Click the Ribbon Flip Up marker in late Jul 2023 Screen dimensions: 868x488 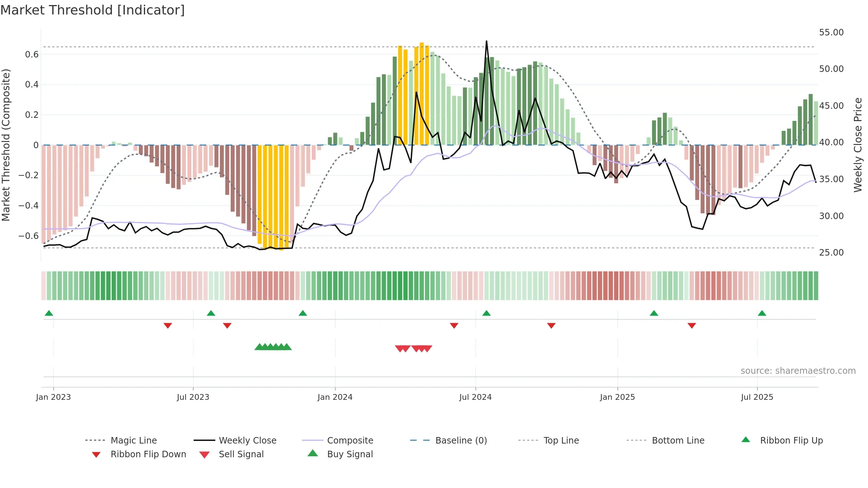[211, 313]
